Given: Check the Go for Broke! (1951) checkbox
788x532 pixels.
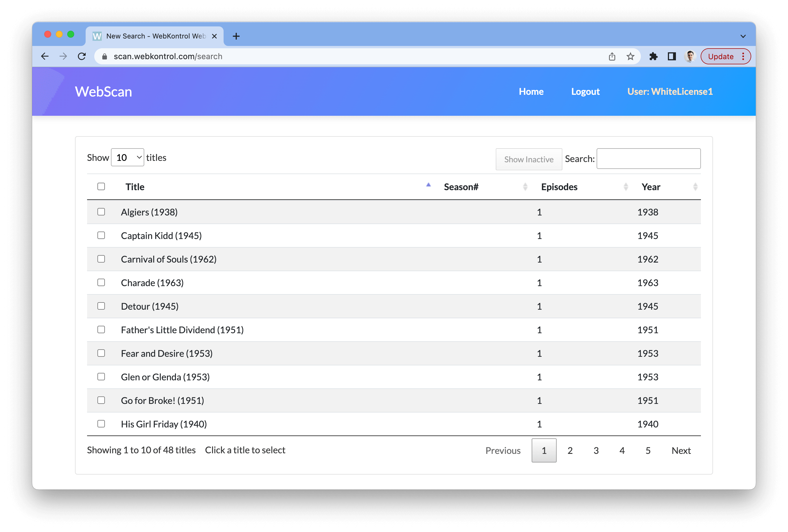Looking at the screenshot, I should [x=101, y=400].
